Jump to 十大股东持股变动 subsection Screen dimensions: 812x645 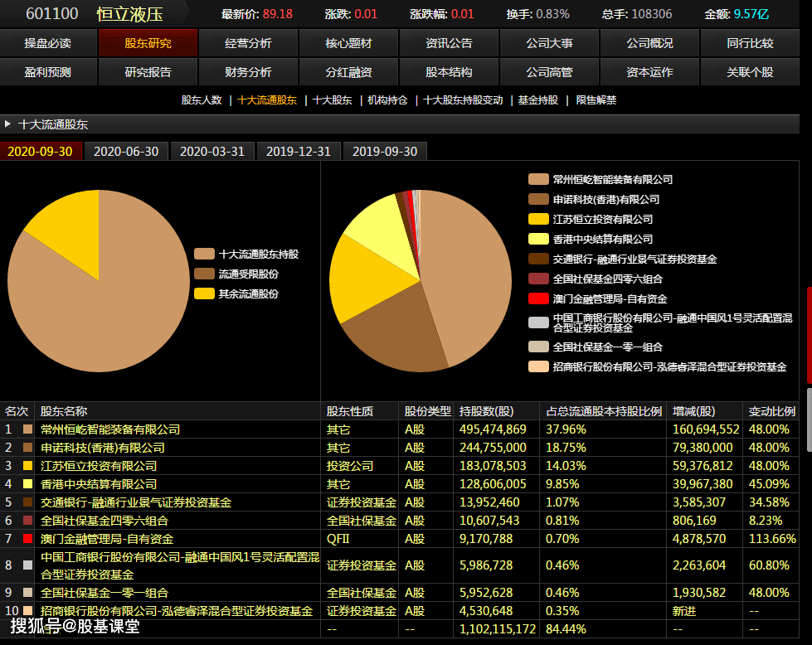[463, 100]
